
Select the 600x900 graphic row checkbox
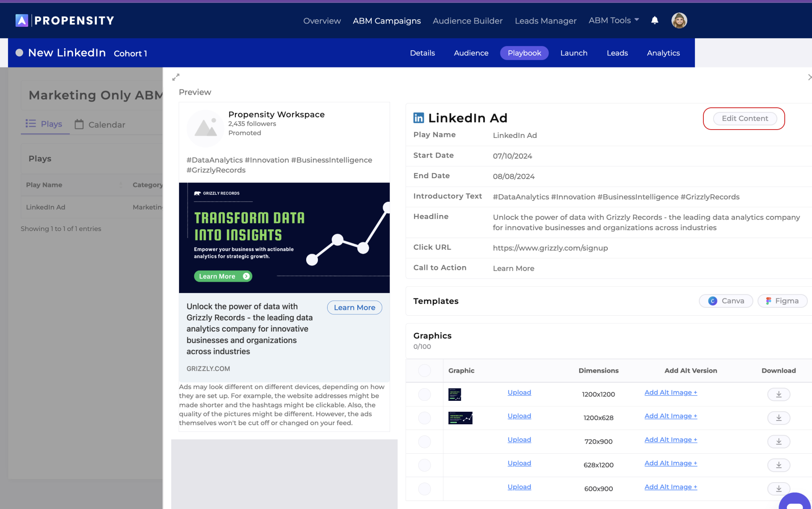424,488
